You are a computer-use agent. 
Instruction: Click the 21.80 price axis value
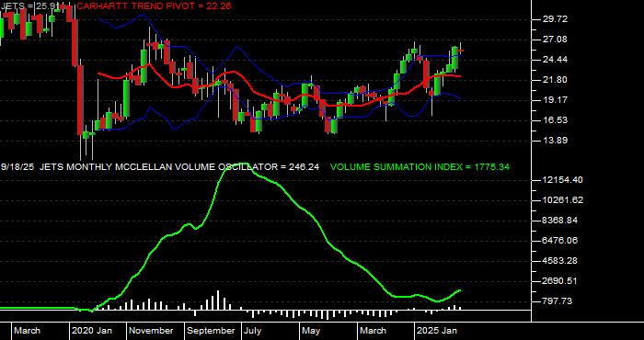click(x=555, y=80)
